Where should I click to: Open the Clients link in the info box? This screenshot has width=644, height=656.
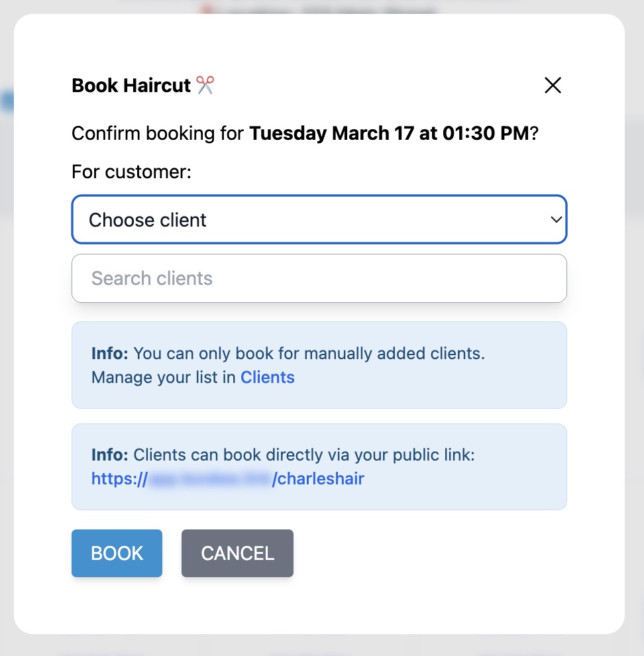[x=267, y=377]
